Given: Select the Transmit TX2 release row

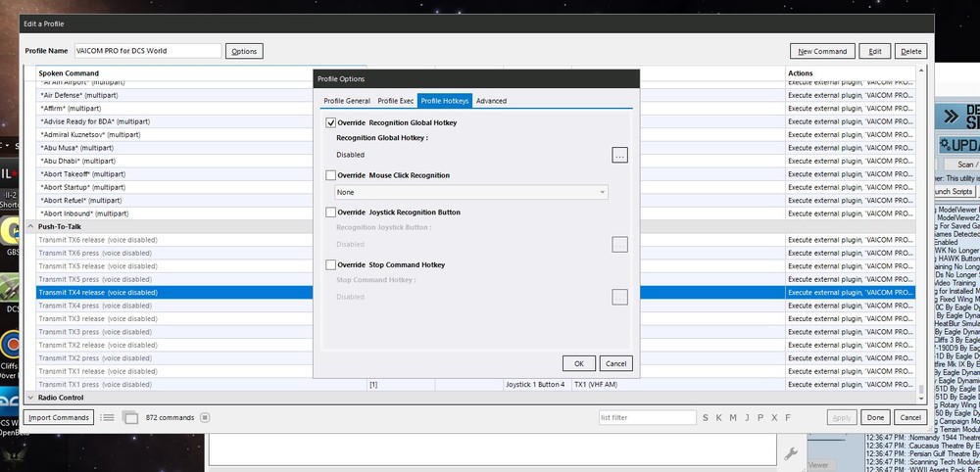Looking at the screenshot, I should [475, 345].
